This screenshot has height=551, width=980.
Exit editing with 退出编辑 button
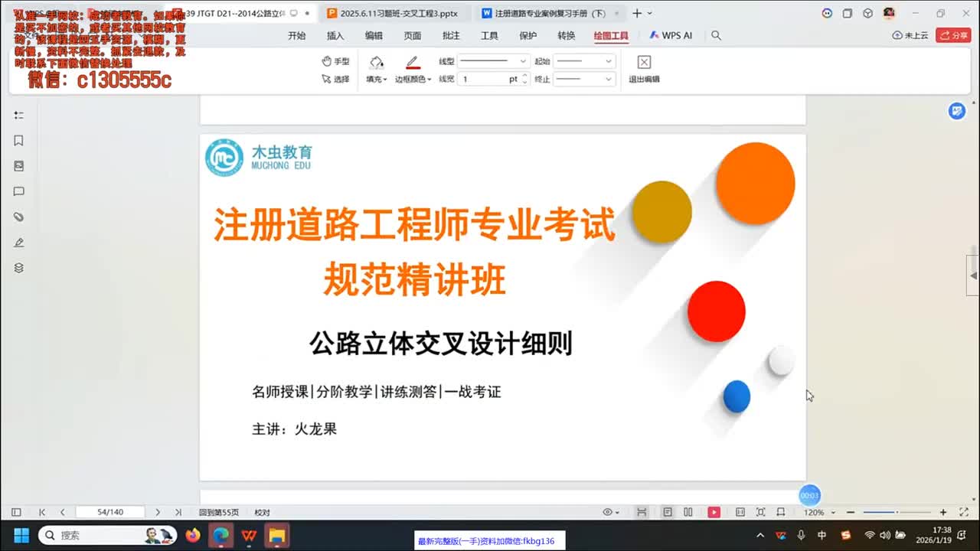tap(644, 69)
